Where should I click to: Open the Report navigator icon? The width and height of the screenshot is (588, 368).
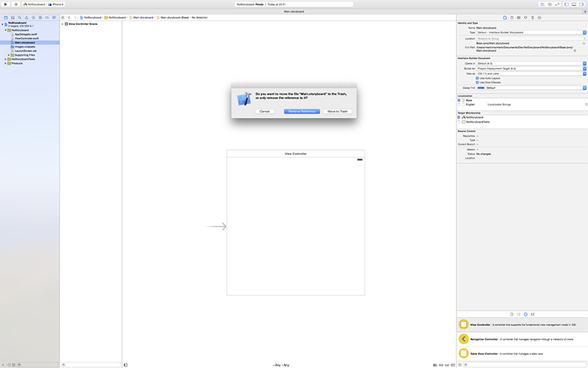(54, 18)
